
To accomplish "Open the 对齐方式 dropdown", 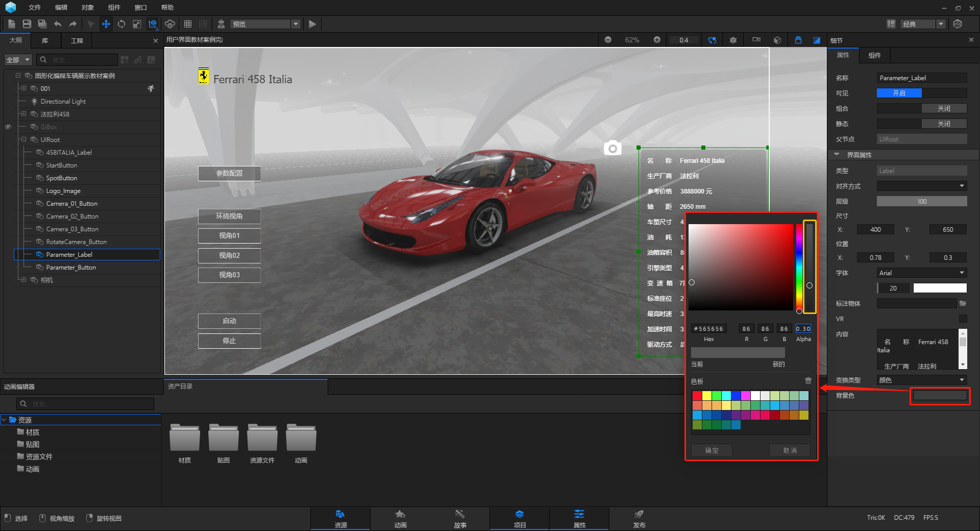I will coord(922,186).
